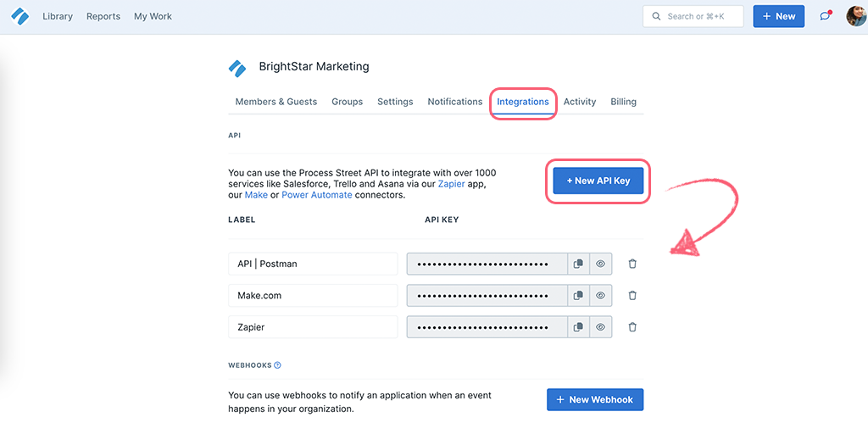
Task: Open the chat messages icon with red dot
Action: point(826,16)
